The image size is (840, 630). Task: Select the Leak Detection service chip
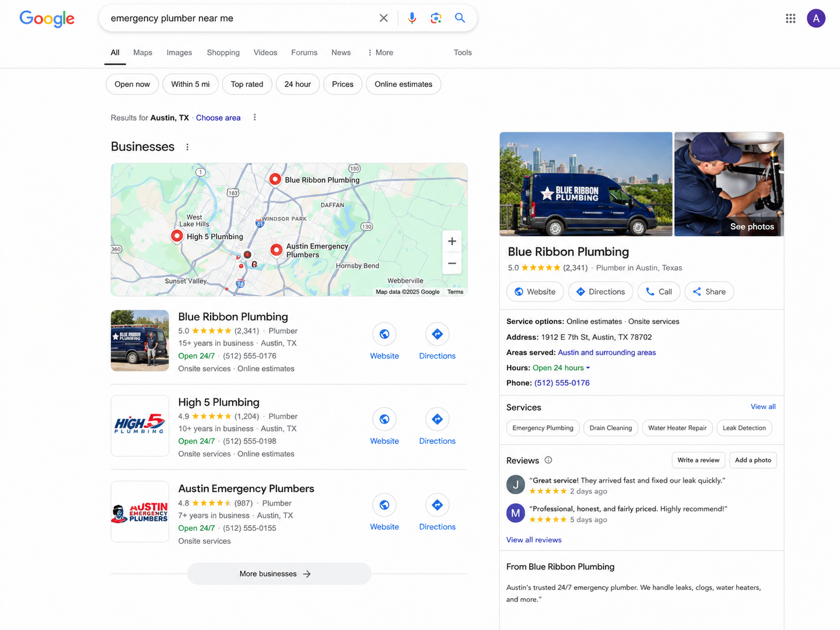coord(744,428)
